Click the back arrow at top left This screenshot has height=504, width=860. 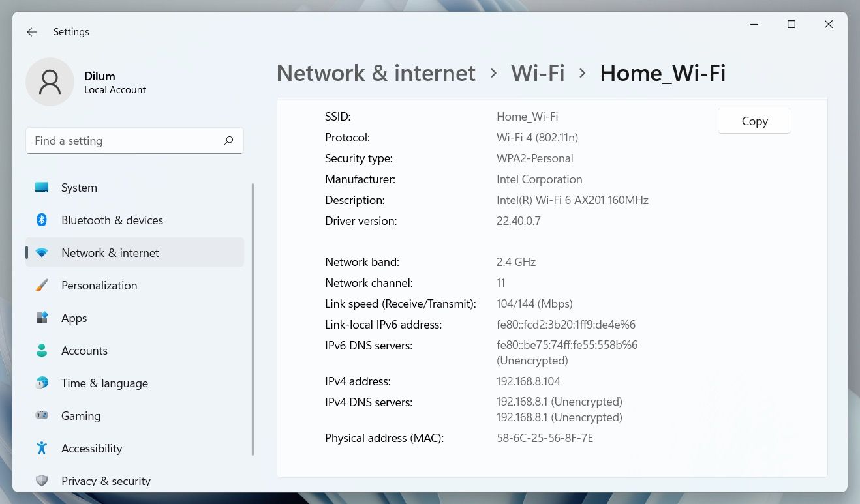pyautogui.click(x=31, y=31)
